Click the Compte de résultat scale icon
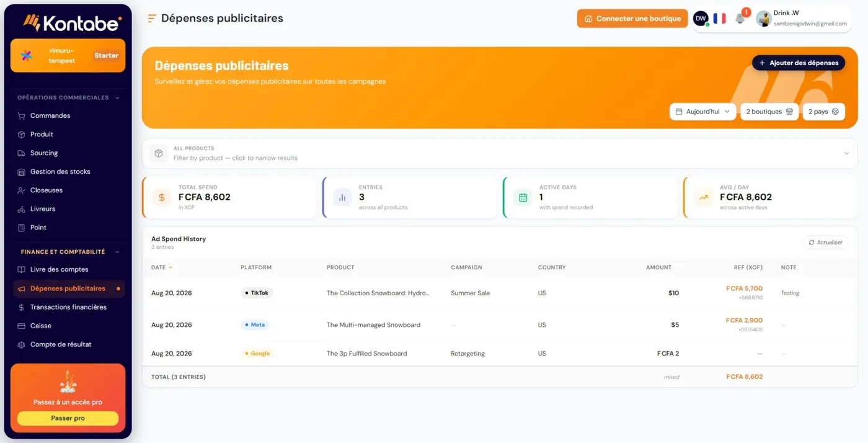The width and height of the screenshot is (868, 443). coord(22,344)
